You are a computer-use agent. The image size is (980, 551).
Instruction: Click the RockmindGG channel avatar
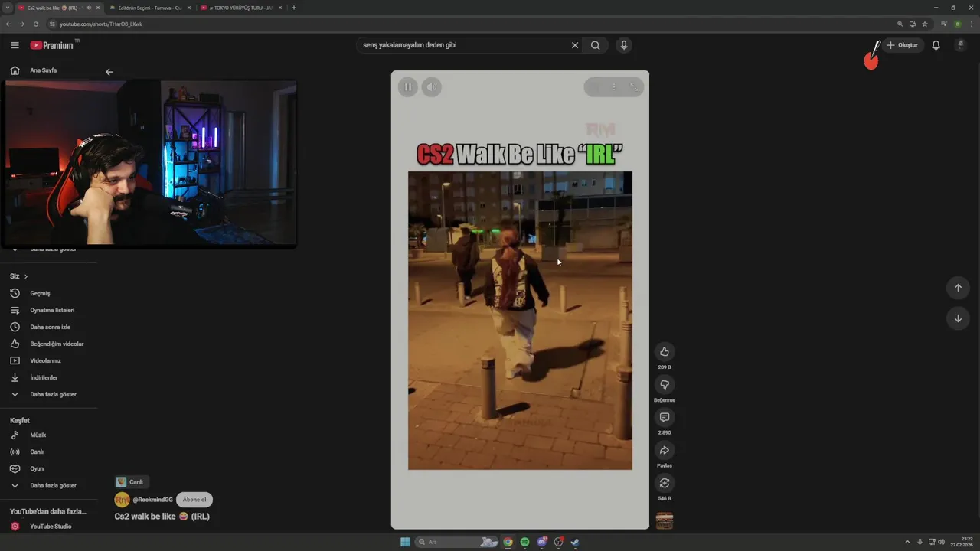tap(122, 500)
